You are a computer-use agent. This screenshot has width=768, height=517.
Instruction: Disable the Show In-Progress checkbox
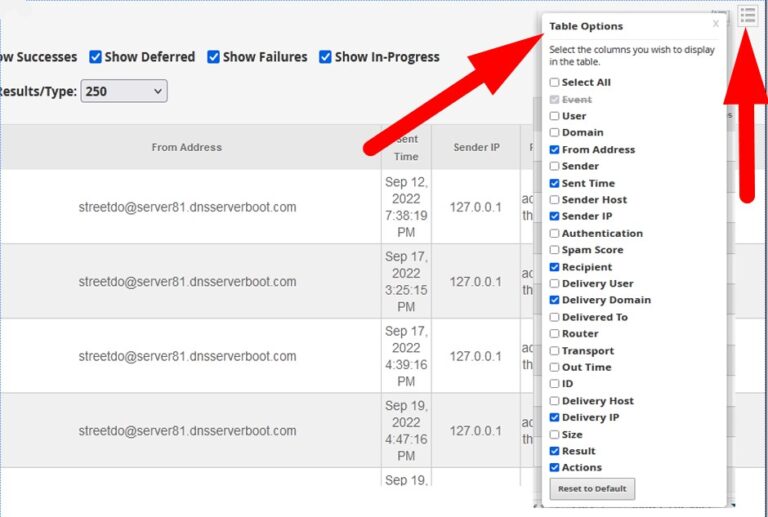325,57
